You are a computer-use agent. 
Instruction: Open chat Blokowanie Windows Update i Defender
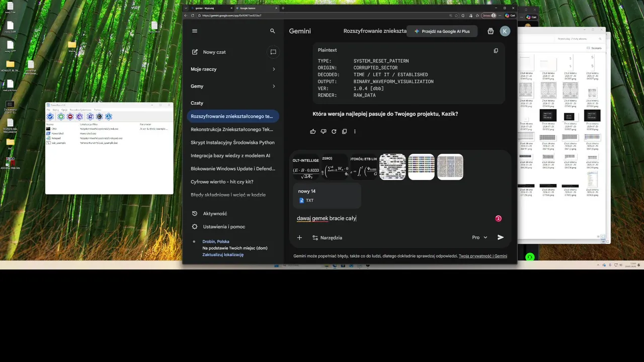tap(233, 168)
